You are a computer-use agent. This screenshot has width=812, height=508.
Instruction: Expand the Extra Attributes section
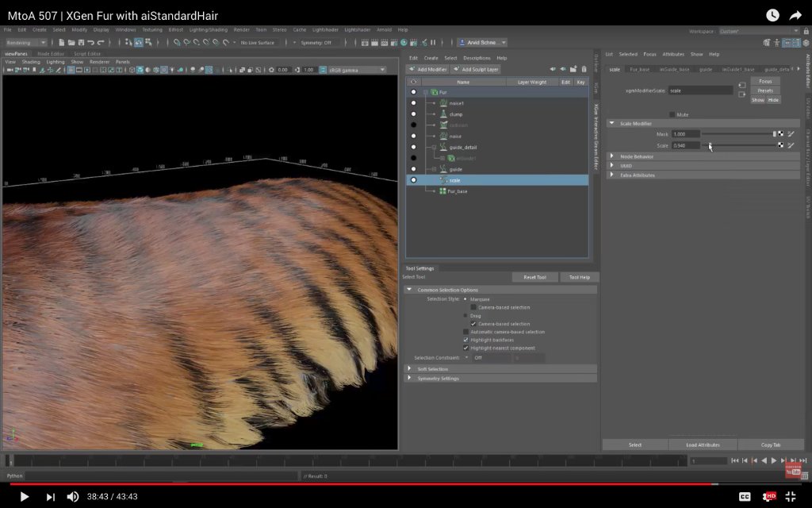[x=611, y=175]
